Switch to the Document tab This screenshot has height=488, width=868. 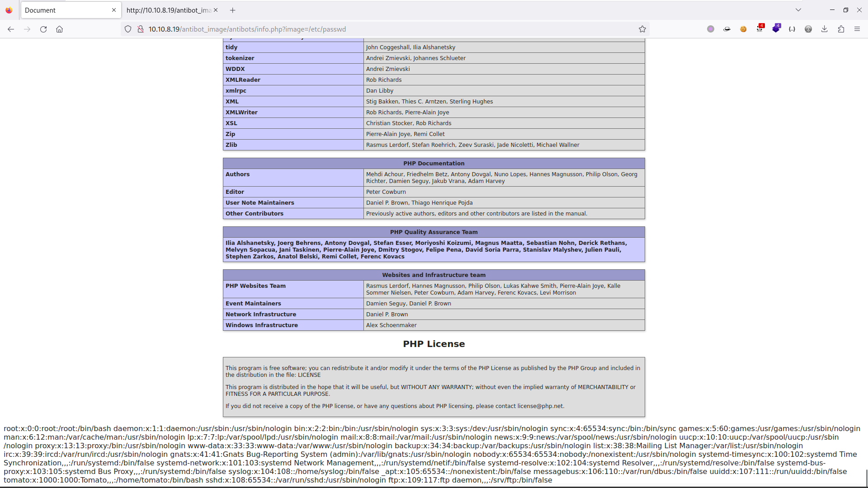71,10
